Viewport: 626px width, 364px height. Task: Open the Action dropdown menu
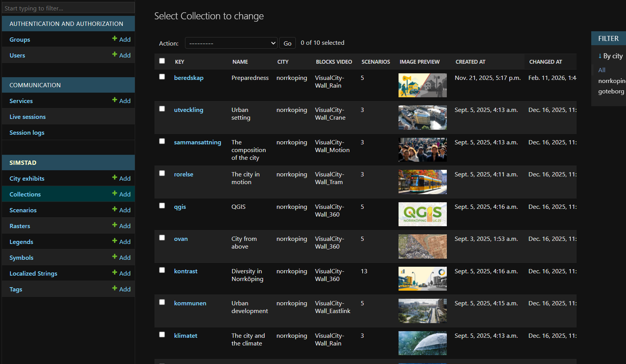tap(231, 43)
